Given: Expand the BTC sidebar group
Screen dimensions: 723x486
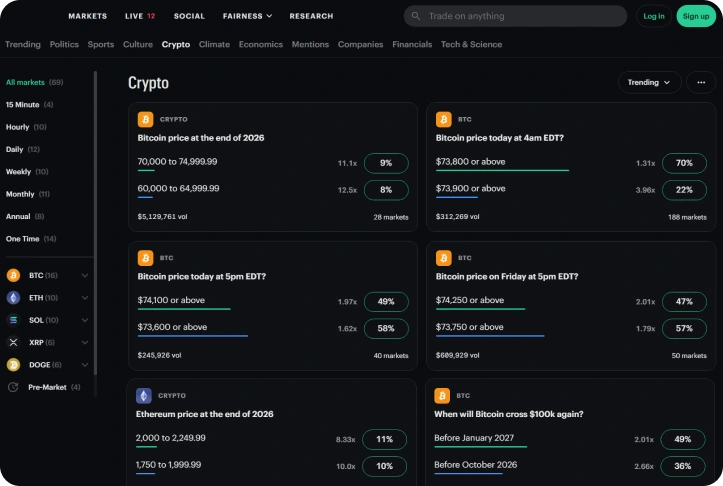Looking at the screenshot, I should coord(85,275).
